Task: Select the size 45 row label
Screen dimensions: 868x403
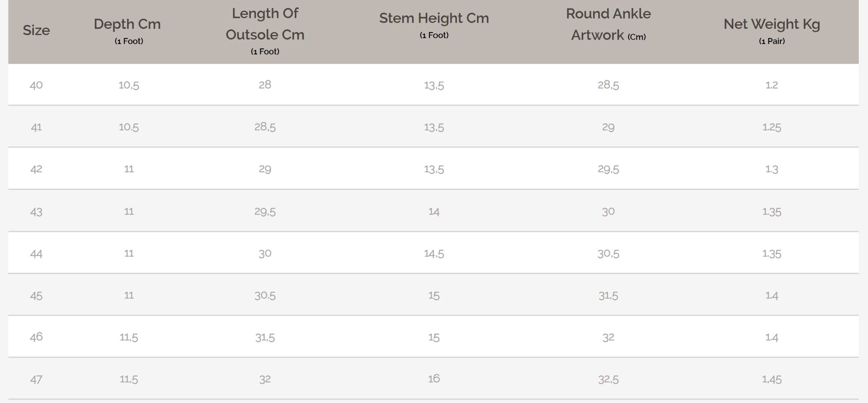Action: (x=36, y=296)
